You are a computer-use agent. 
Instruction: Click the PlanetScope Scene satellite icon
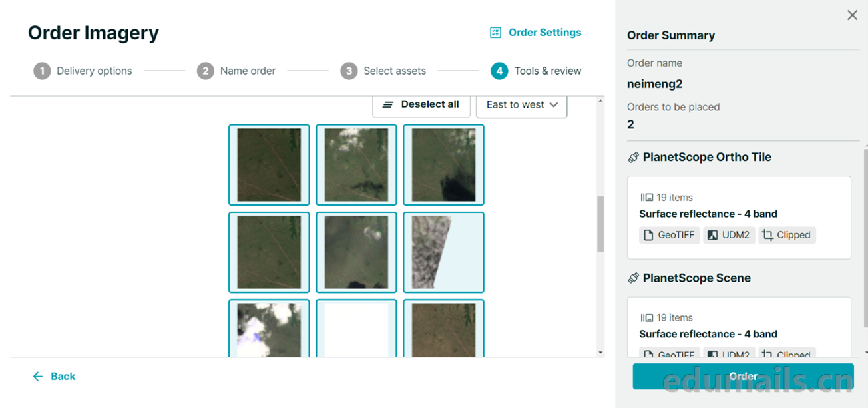coord(633,278)
